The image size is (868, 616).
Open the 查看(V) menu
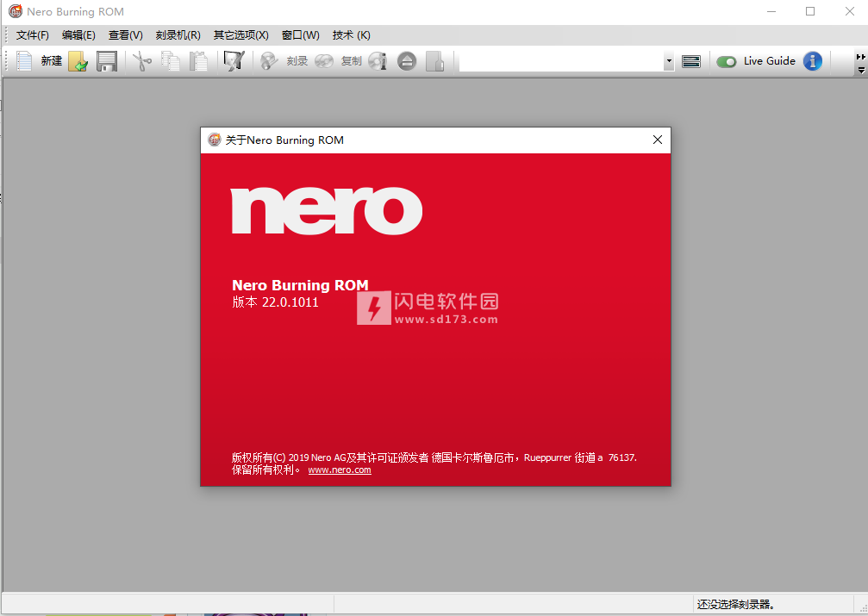click(x=126, y=35)
